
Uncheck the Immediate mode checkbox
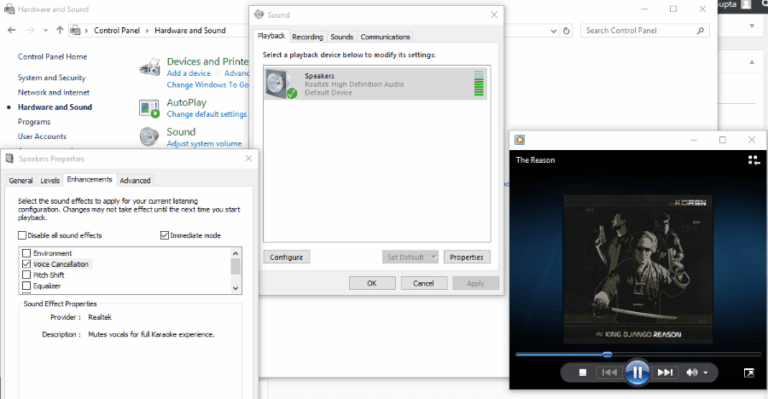tap(165, 235)
